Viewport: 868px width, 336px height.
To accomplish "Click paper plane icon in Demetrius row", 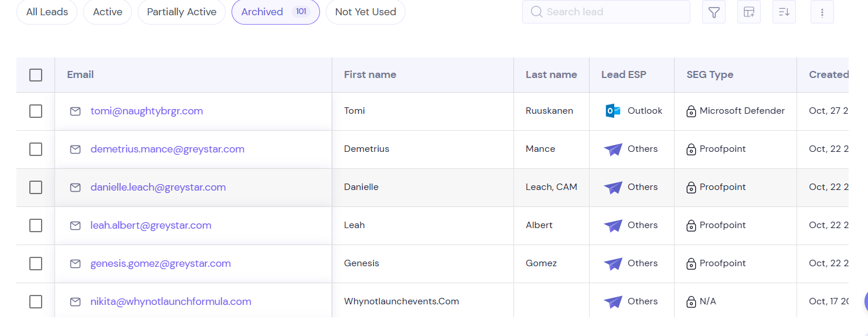I will pyautogui.click(x=613, y=150).
